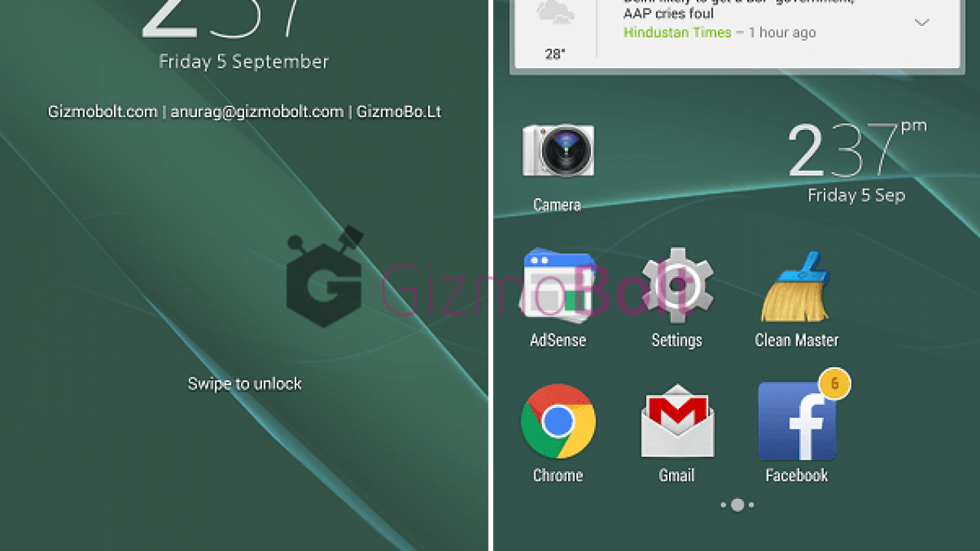
Task: Tap the 28° temperature reading
Action: point(555,54)
